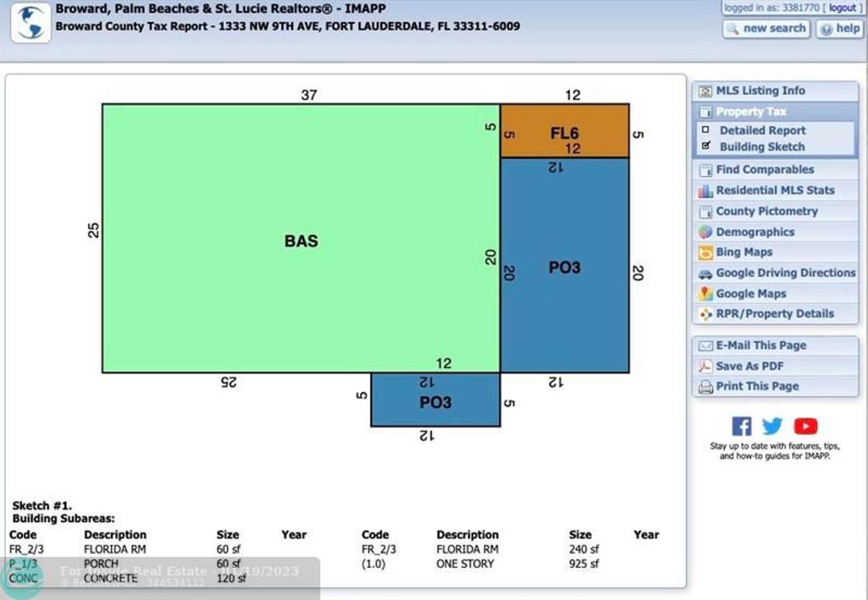Click the Find Comparables icon
The image size is (868, 600).
(x=705, y=170)
